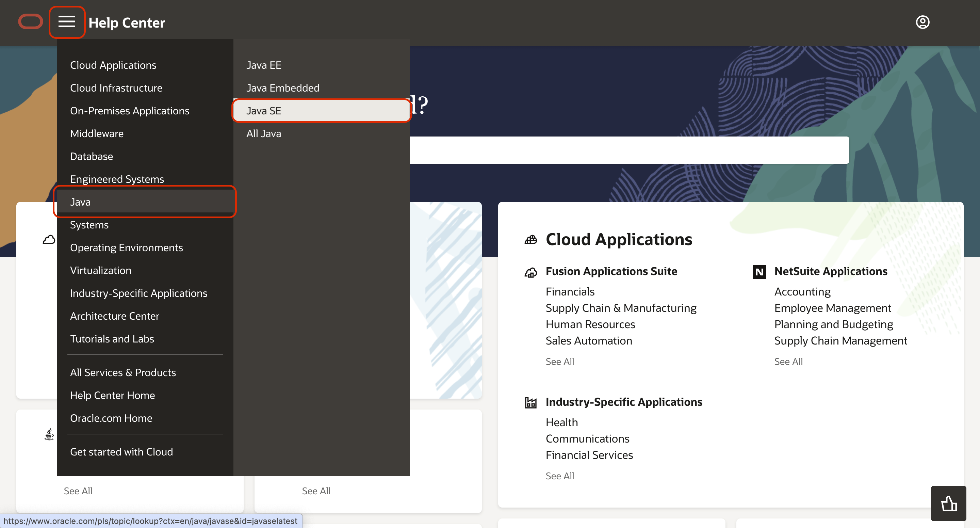980x528 pixels.
Task: Expand the Middleware menu category
Action: click(x=97, y=134)
